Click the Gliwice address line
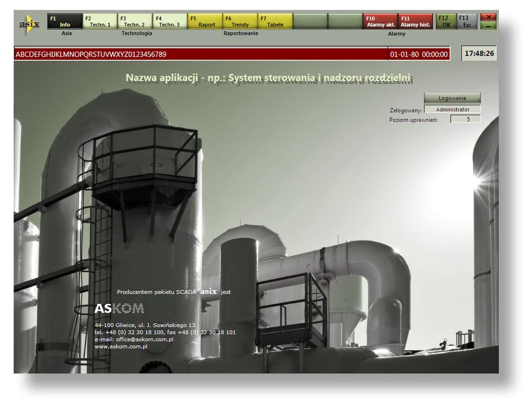 tap(145, 325)
